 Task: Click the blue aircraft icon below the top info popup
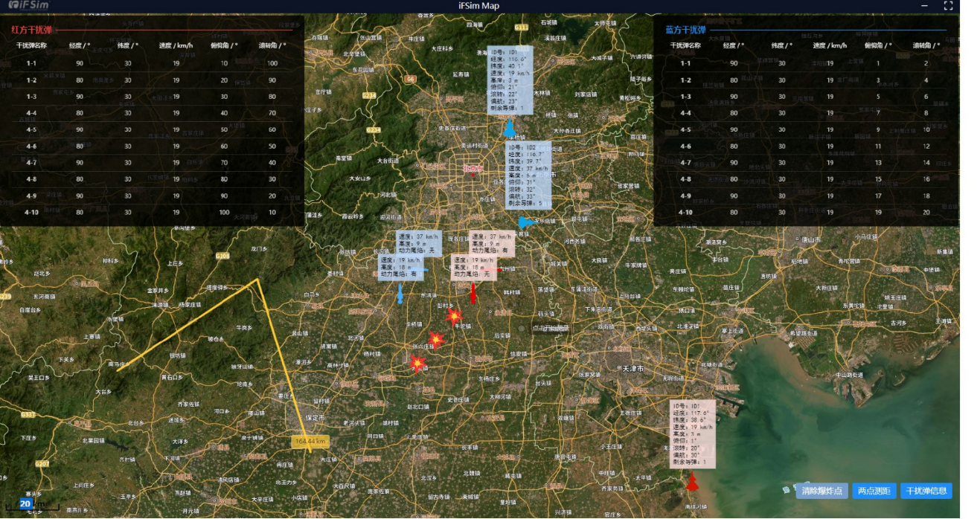point(510,130)
